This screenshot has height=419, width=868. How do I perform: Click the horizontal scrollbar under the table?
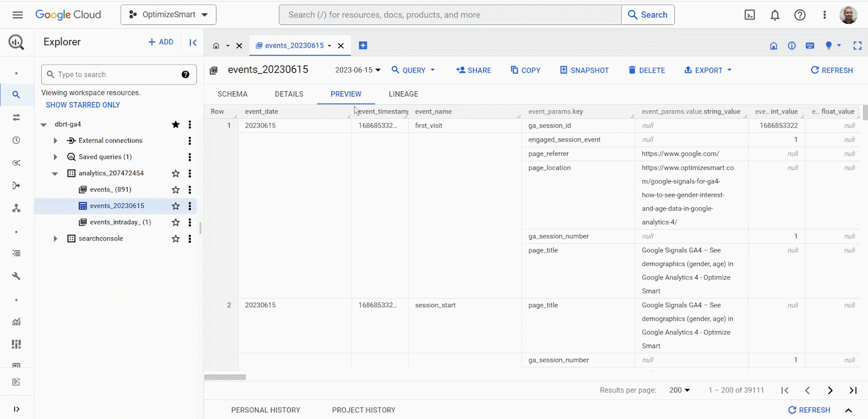(x=225, y=377)
